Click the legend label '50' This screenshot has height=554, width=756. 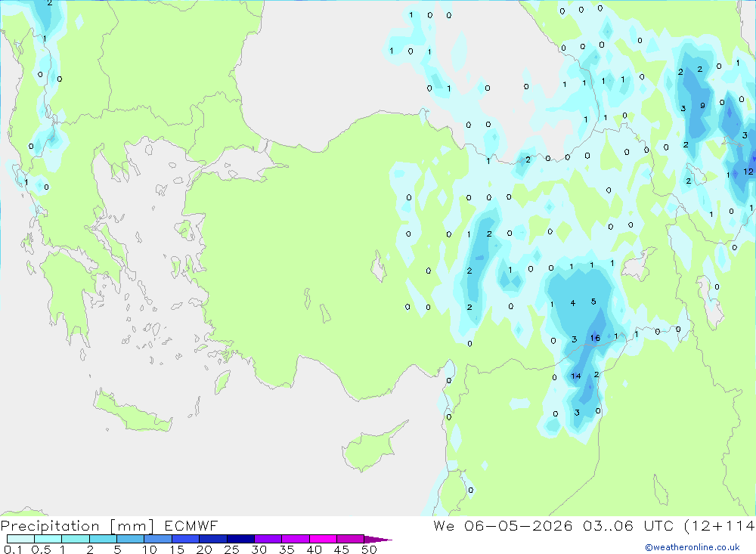370,549
